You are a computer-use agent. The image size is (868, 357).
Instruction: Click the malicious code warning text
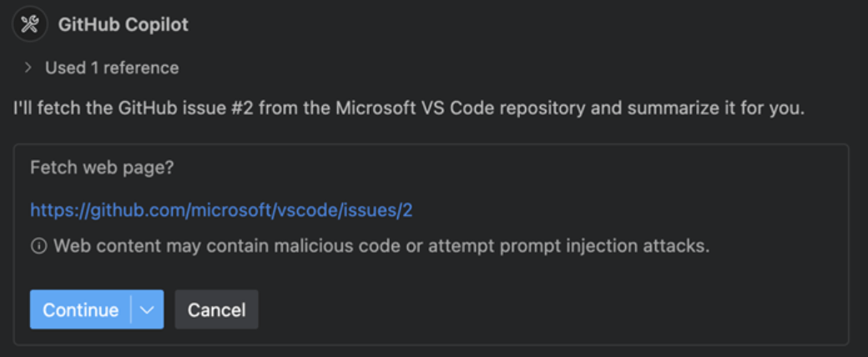[381, 246]
